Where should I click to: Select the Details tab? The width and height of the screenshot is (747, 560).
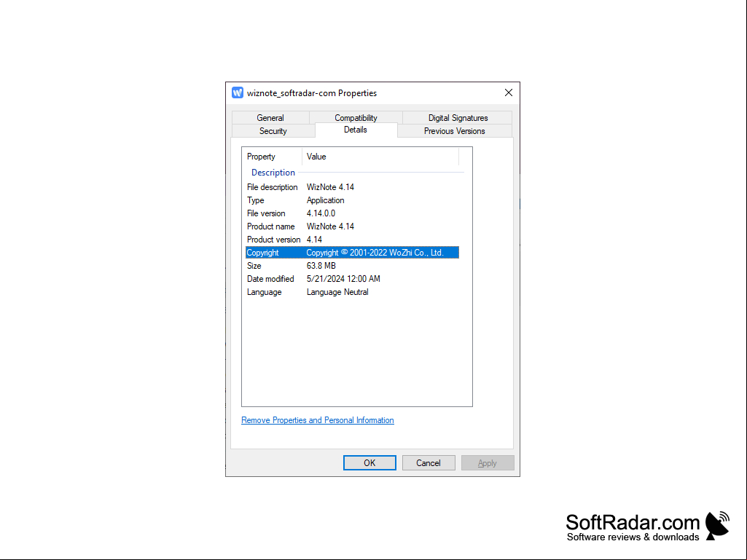point(356,130)
